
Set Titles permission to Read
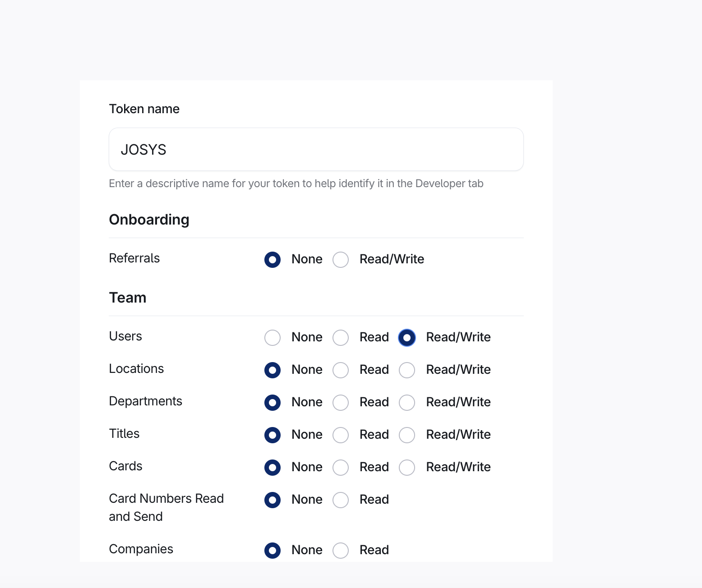point(341,435)
